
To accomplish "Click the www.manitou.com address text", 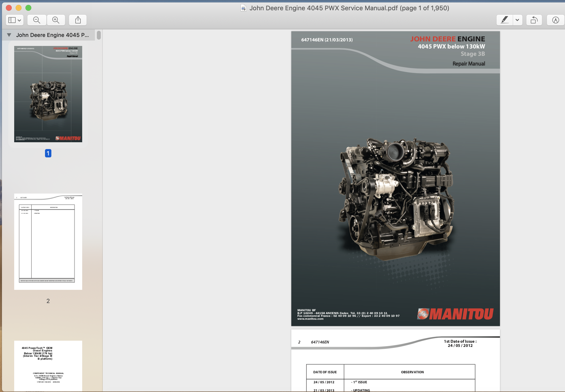I will click(x=310, y=319).
